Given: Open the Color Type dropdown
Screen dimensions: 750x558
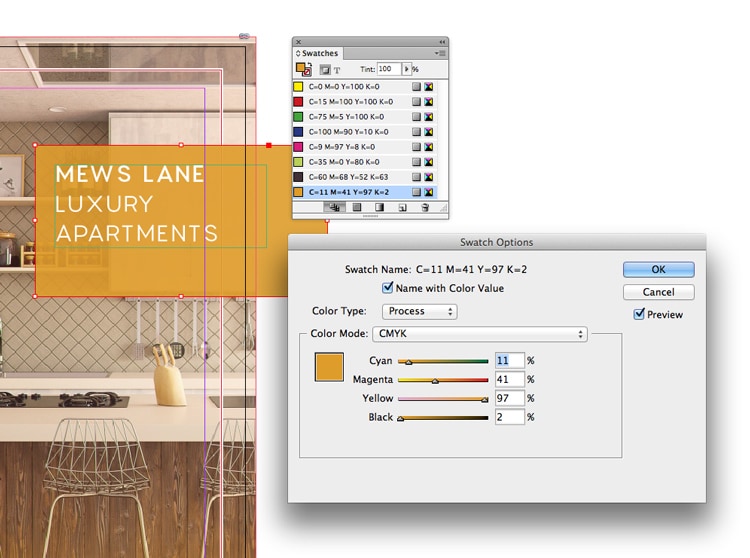Looking at the screenshot, I should click(x=419, y=311).
